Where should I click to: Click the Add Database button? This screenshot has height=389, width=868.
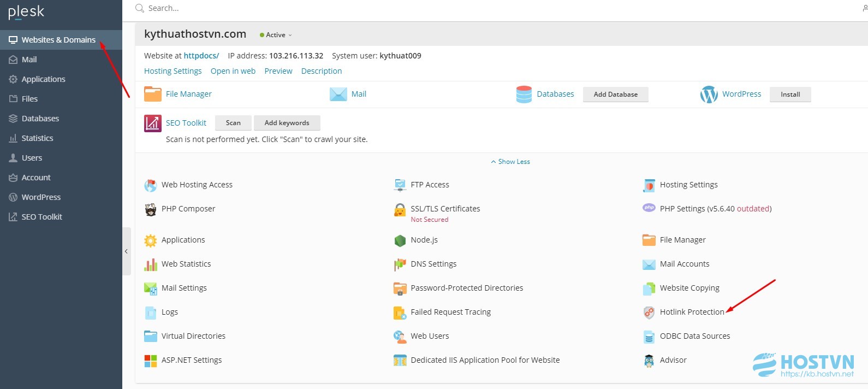tap(616, 95)
